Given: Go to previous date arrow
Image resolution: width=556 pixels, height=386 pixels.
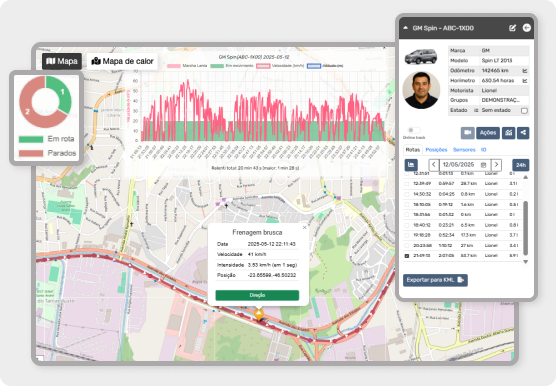Looking at the screenshot, I should pyautogui.click(x=434, y=165).
